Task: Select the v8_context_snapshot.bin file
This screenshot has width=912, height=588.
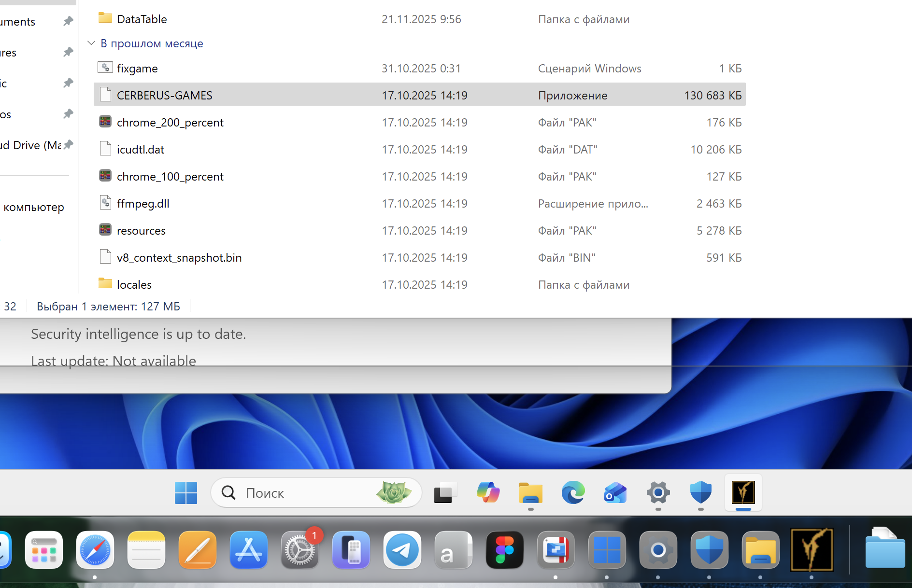Action: pos(179,258)
